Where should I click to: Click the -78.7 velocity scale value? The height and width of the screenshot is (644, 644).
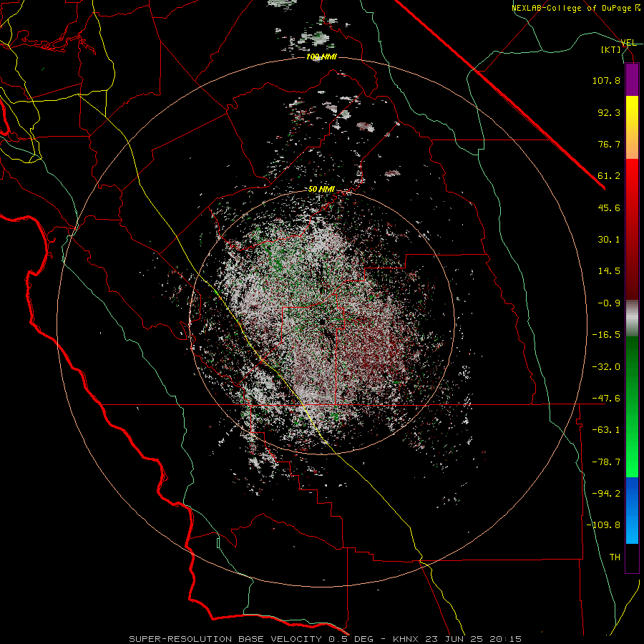606,462
